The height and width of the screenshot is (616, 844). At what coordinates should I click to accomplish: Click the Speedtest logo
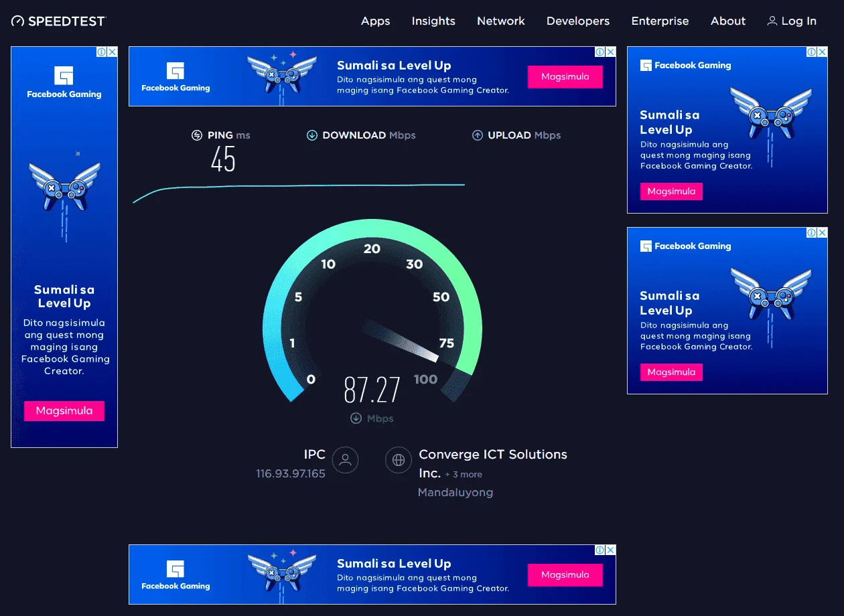(x=58, y=21)
